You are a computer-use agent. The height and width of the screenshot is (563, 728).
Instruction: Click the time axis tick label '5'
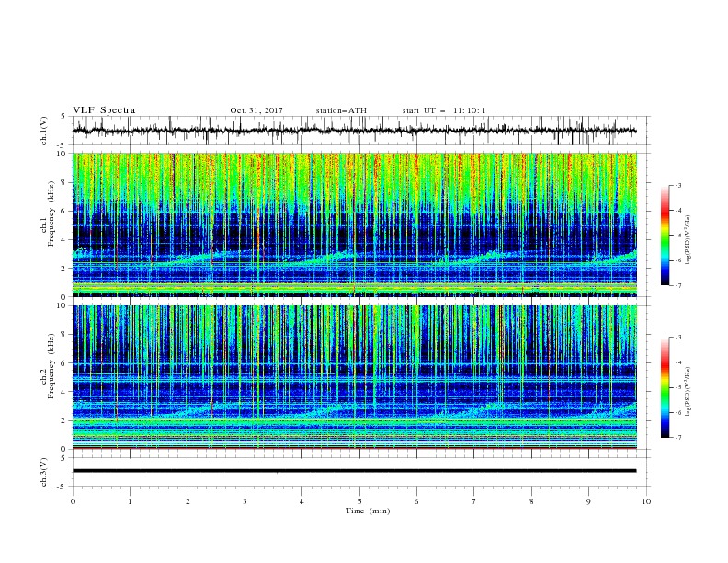coord(359,501)
